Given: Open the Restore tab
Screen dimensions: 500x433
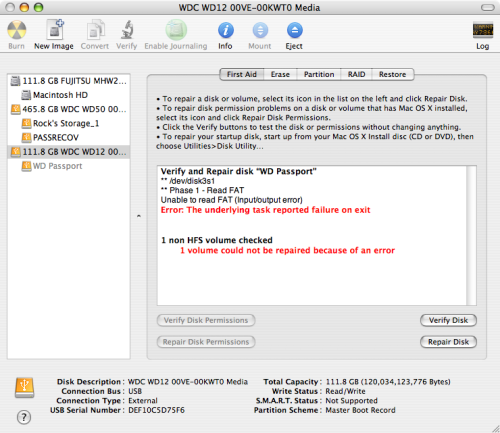Looking at the screenshot, I should coord(392,74).
